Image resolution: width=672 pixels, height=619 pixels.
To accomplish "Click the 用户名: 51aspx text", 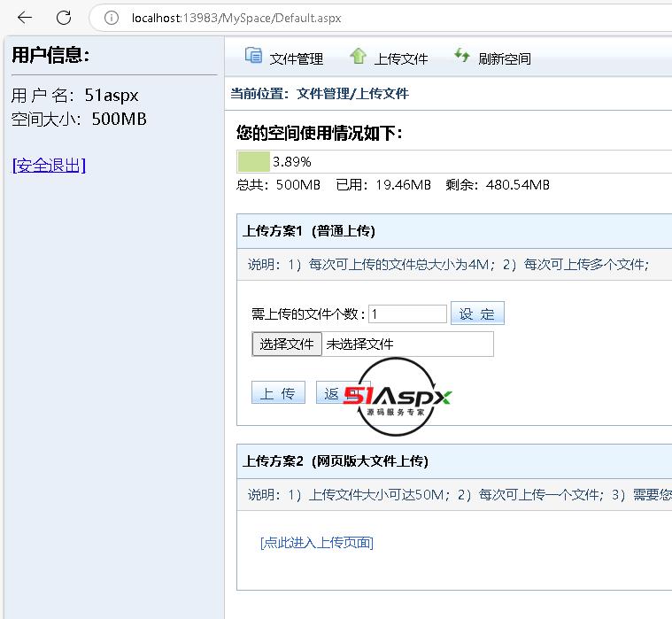I will pyautogui.click(x=74, y=95).
